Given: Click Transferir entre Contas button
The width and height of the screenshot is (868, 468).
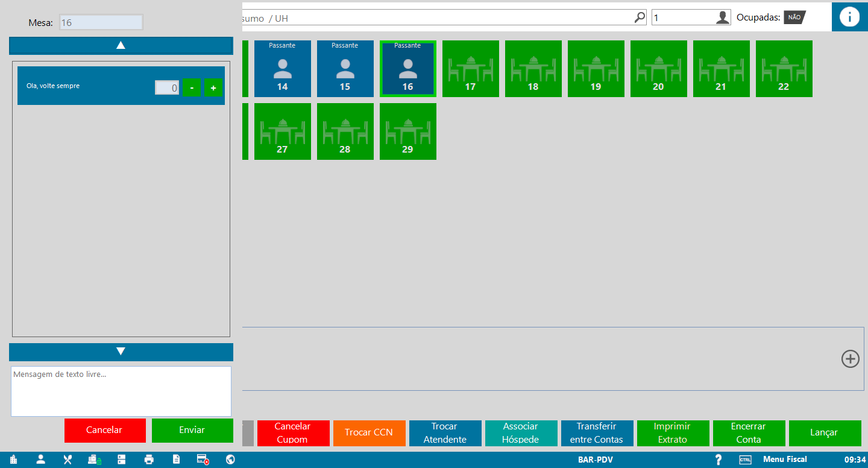Looking at the screenshot, I should [x=597, y=433].
